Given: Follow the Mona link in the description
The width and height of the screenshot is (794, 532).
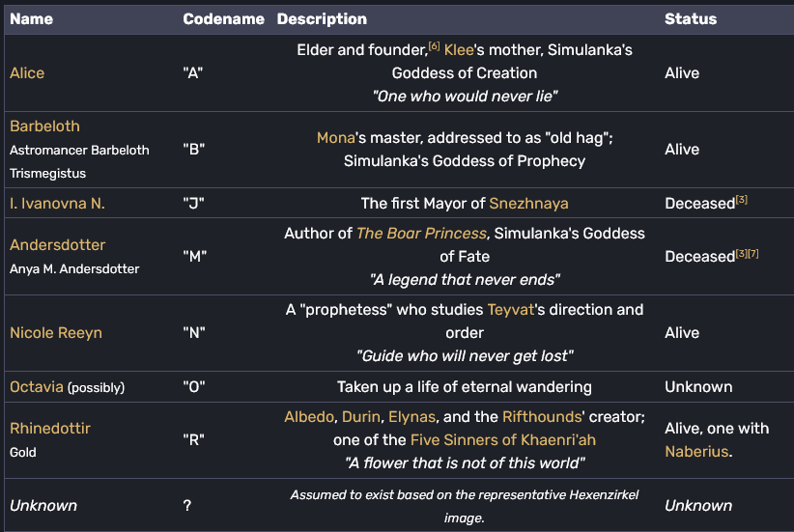Looking at the screenshot, I should click(x=336, y=138).
